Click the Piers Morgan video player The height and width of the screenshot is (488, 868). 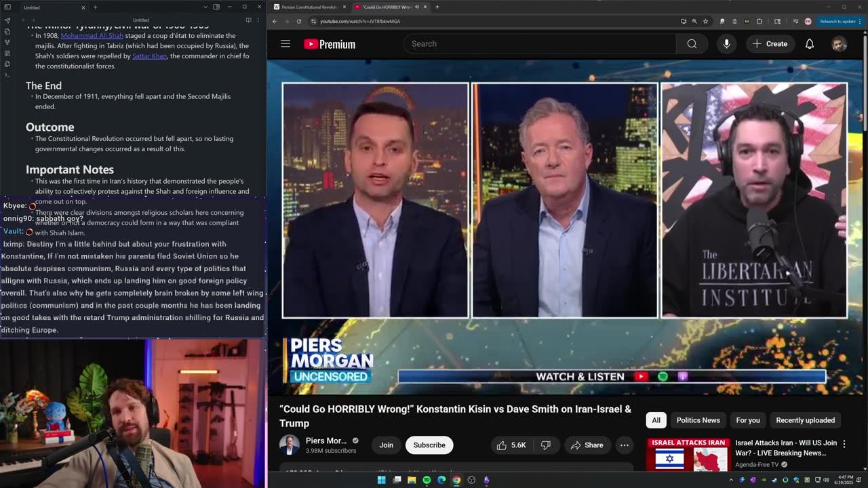click(565, 227)
